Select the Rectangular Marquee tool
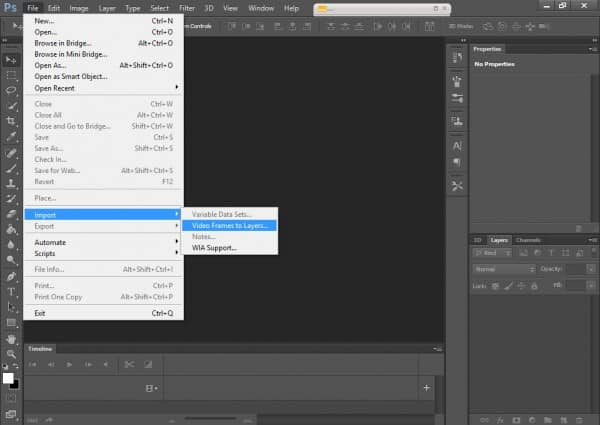600x425 pixels. click(11, 75)
